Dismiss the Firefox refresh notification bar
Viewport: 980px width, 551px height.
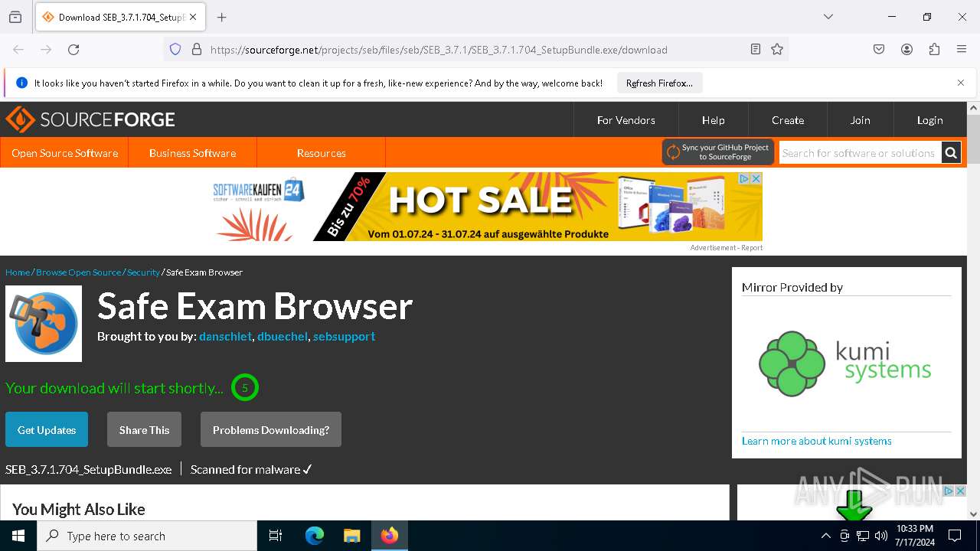pyautogui.click(x=961, y=83)
